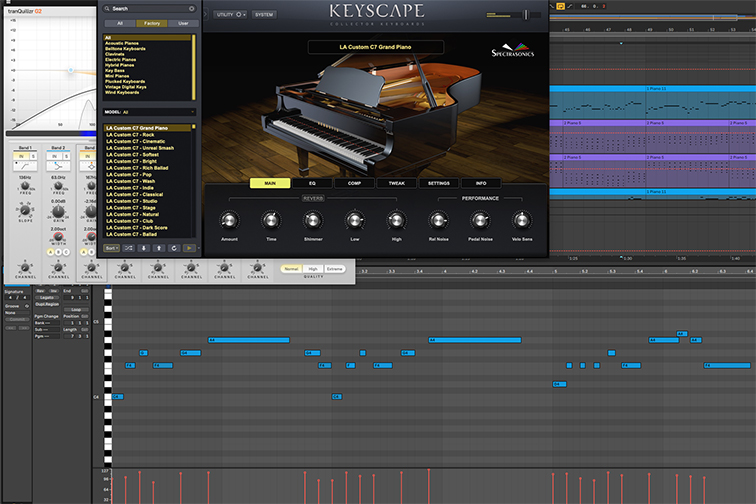Open the patch name LA Custom C7 Grand Piano display
The width and height of the screenshot is (756, 504).
tap(376, 47)
